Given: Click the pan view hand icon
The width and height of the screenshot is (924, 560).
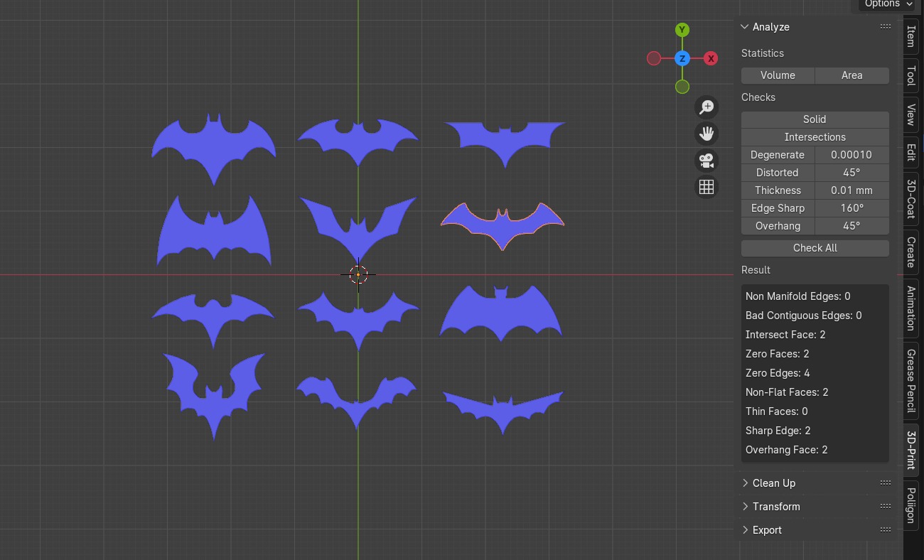Looking at the screenshot, I should pos(707,134).
